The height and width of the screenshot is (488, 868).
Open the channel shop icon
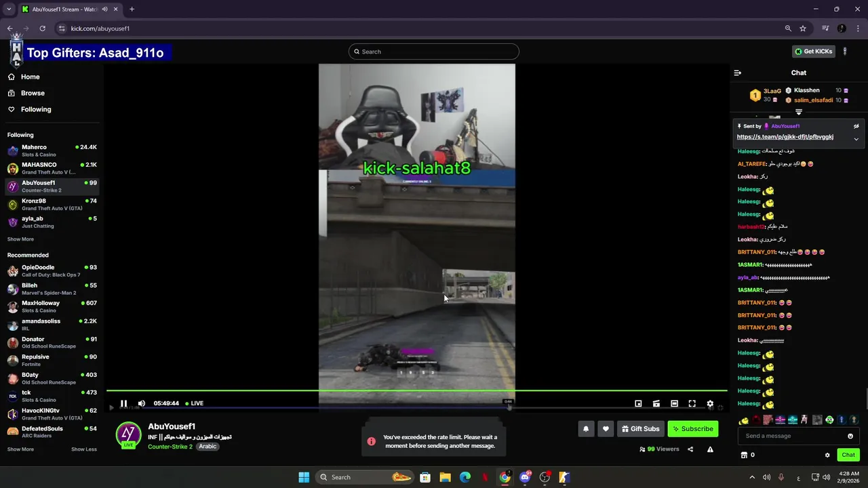(x=744, y=455)
